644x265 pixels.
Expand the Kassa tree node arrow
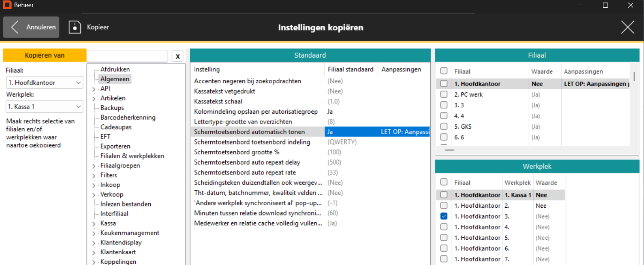tap(94, 224)
